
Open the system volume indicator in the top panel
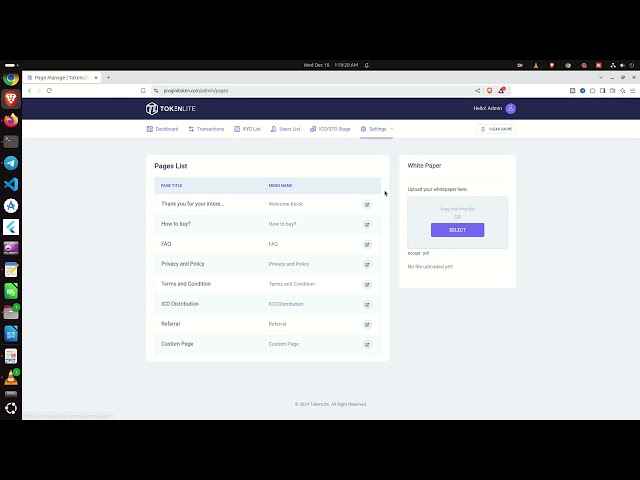(622, 65)
